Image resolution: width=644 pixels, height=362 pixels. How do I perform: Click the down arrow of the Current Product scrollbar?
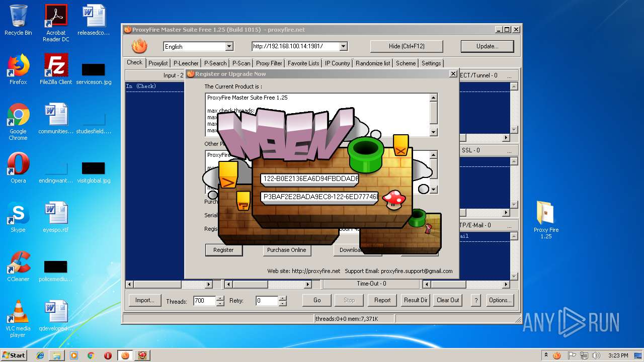[x=434, y=132]
